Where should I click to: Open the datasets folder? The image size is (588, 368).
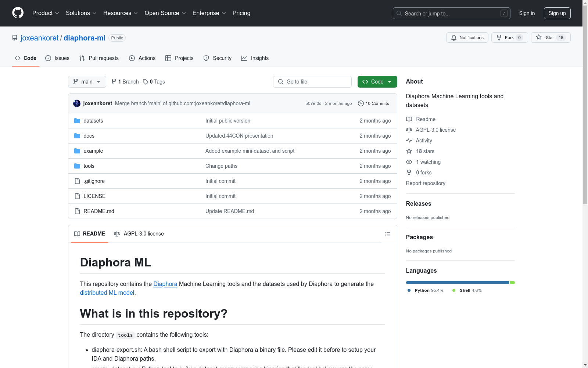(x=93, y=121)
